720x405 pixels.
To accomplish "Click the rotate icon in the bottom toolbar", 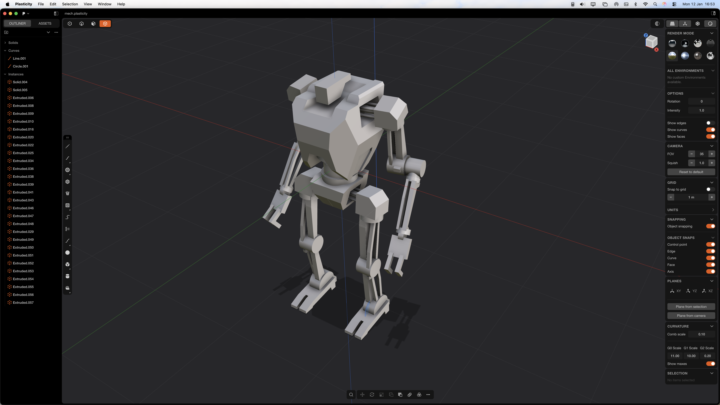I will 372,394.
